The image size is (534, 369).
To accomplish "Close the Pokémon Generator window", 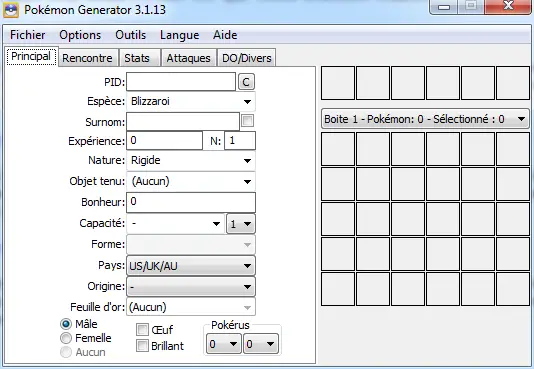I will [x=508, y=6].
